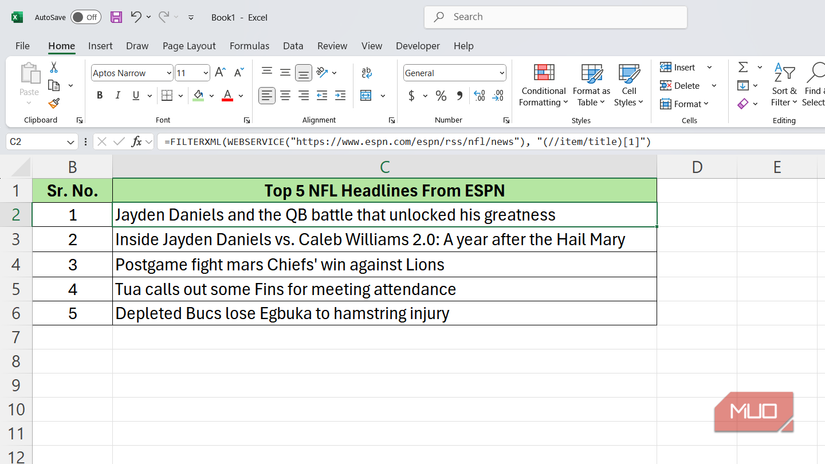Image resolution: width=825 pixels, height=464 pixels.
Task: Center text horizontally
Action: click(x=285, y=95)
